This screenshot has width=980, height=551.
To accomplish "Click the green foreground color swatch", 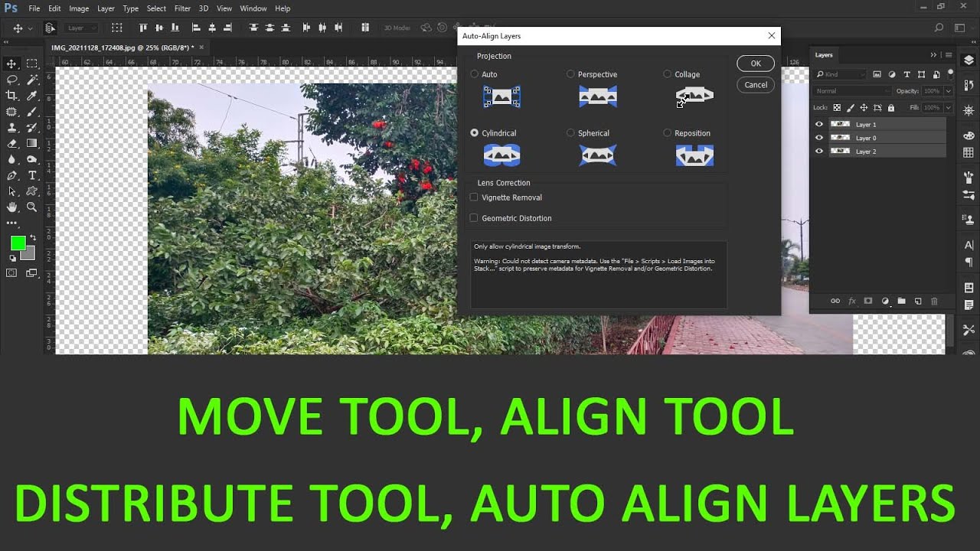I will [17, 243].
